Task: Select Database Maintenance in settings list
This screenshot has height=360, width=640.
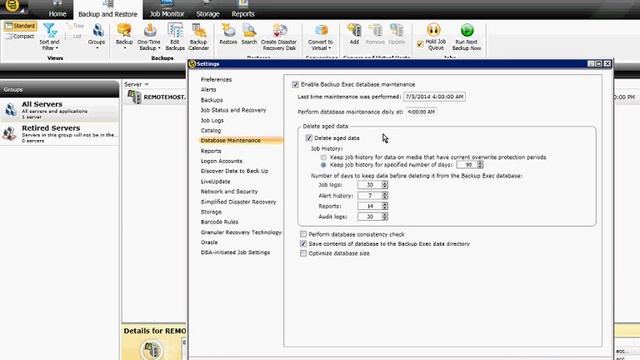Action: pyautogui.click(x=240, y=140)
